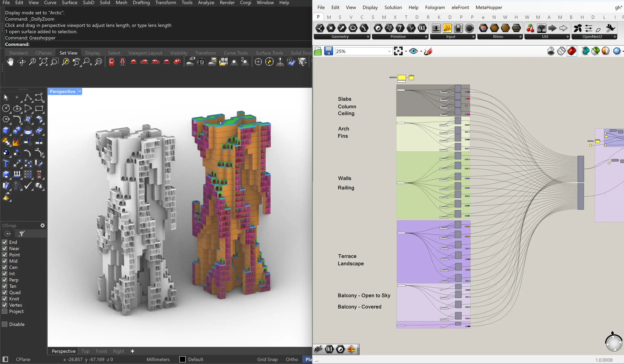
Task: Open the Grasshopper file with green folder icon
Action: tap(318, 51)
